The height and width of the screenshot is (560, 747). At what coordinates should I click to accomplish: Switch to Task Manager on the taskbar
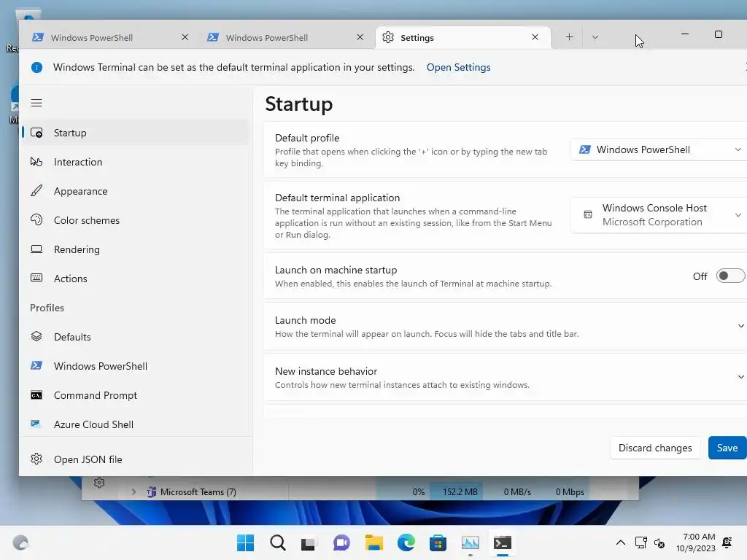(471, 542)
